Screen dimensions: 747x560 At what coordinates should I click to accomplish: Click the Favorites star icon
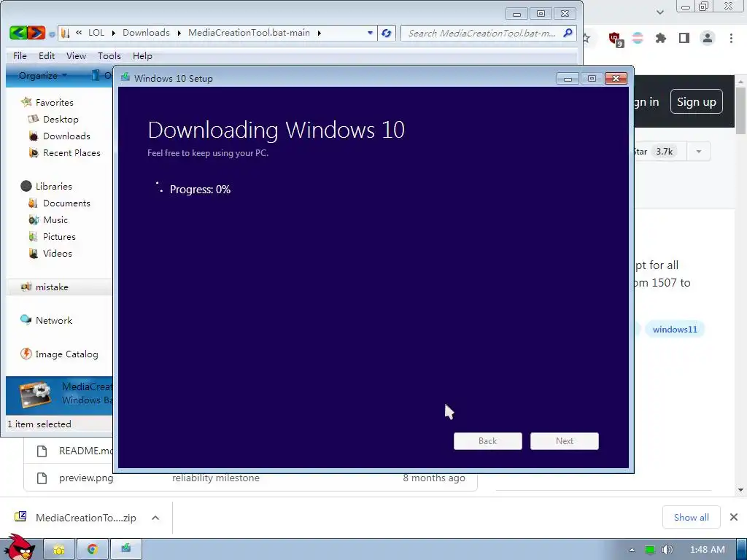(x=26, y=102)
